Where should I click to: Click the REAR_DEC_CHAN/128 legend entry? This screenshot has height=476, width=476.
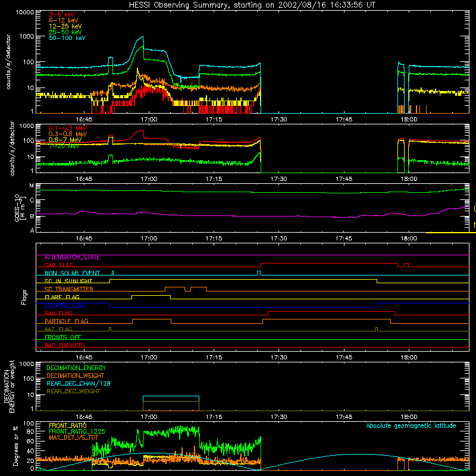coord(79,384)
